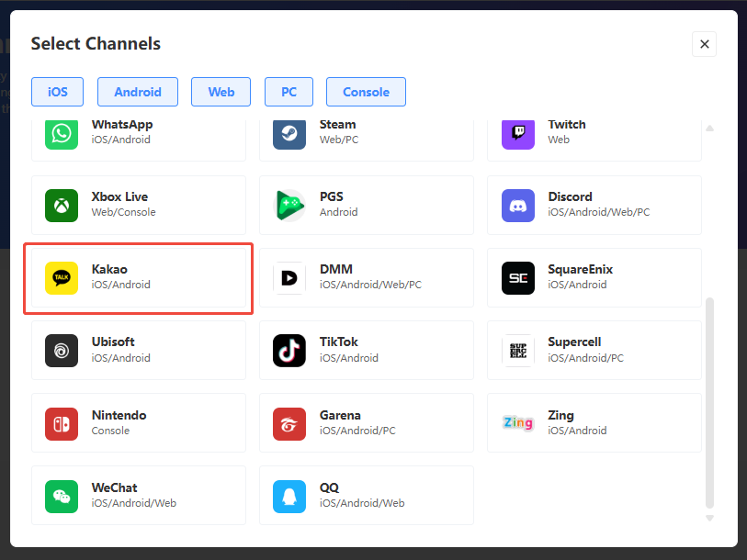The width and height of the screenshot is (747, 560).
Task: Choose the green Xbox Live icon
Action: [x=62, y=205]
